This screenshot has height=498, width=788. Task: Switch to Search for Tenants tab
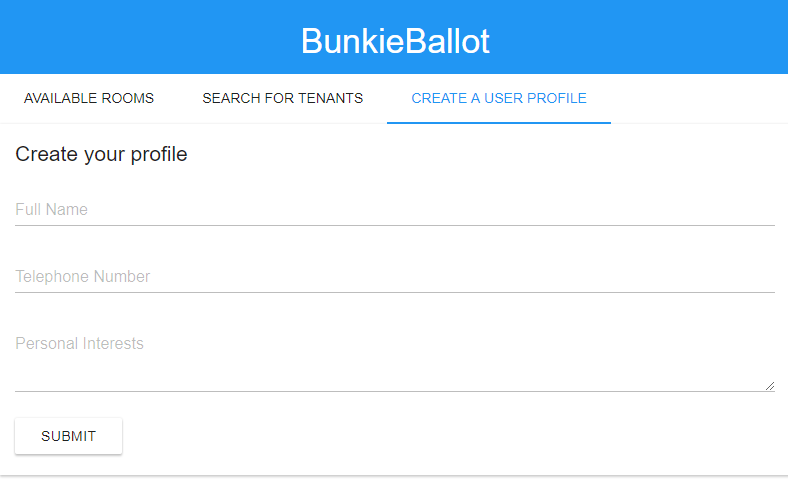pyautogui.click(x=283, y=98)
